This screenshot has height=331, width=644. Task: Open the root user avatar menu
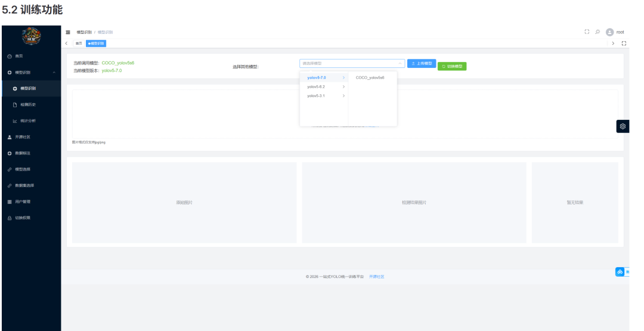[609, 32]
